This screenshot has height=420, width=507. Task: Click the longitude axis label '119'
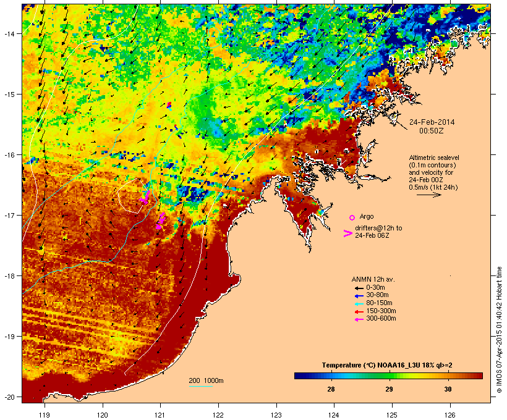[45, 415]
